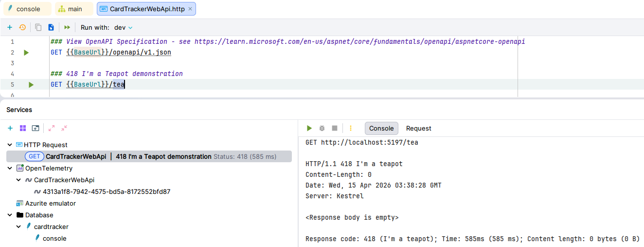The width and height of the screenshot is (644, 247).
Task: Click BaseUrl variable on line 5
Action: coord(88,85)
